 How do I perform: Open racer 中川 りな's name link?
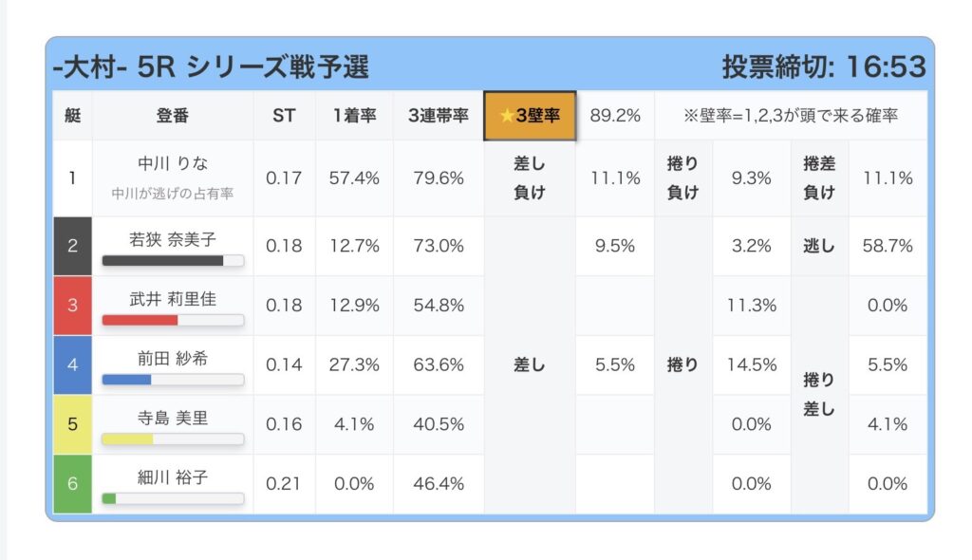tap(173, 164)
